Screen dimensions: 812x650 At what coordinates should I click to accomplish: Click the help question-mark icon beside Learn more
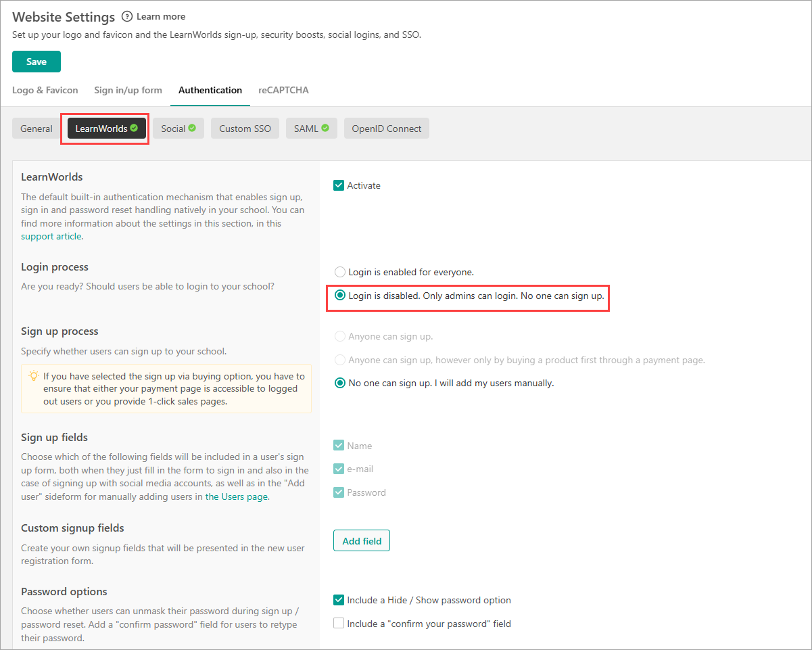coord(127,16)
